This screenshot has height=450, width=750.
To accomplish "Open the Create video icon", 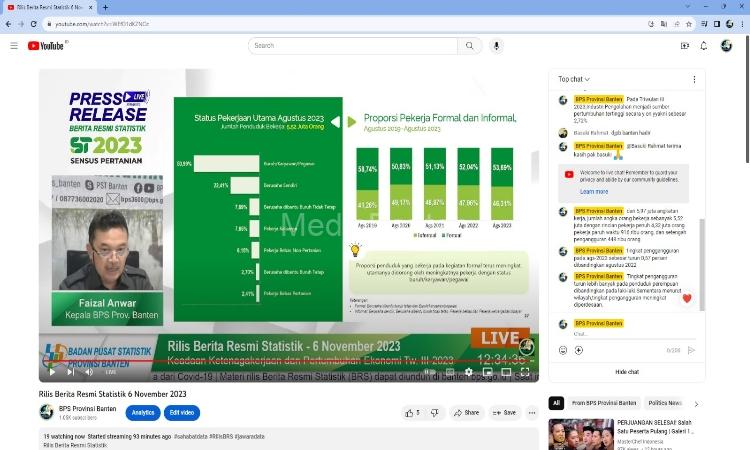I will point(685,46).
